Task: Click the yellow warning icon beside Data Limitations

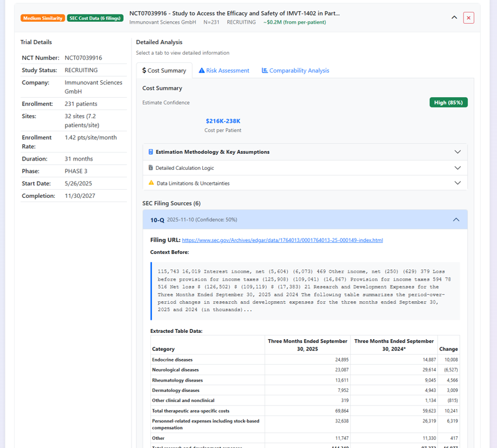Action: (151, 183)
